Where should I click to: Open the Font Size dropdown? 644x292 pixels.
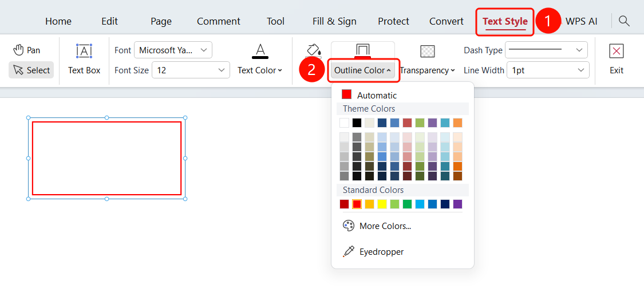191,70
